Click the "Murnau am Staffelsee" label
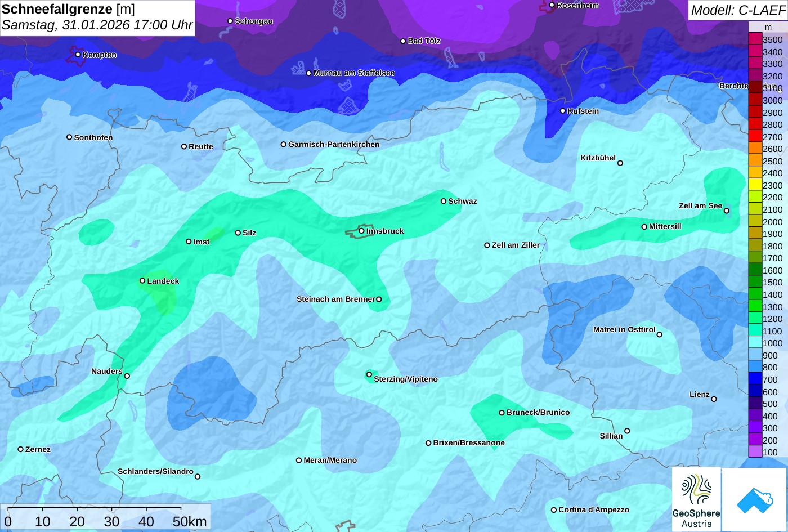788x532 pixels. coord(354,73)
